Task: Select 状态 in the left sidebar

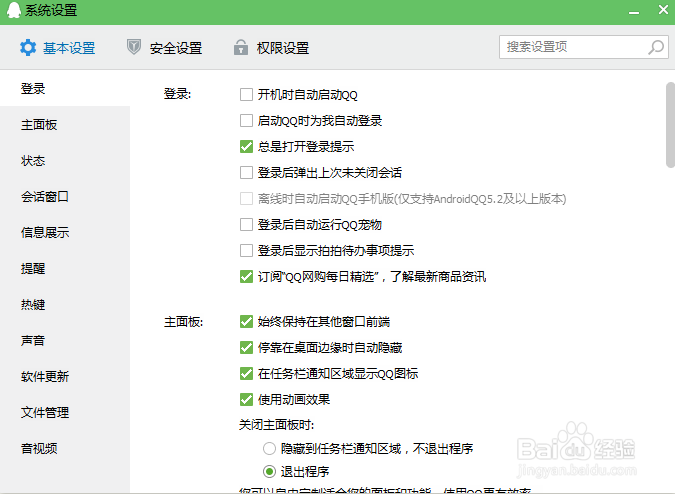Action: (65, 161)
